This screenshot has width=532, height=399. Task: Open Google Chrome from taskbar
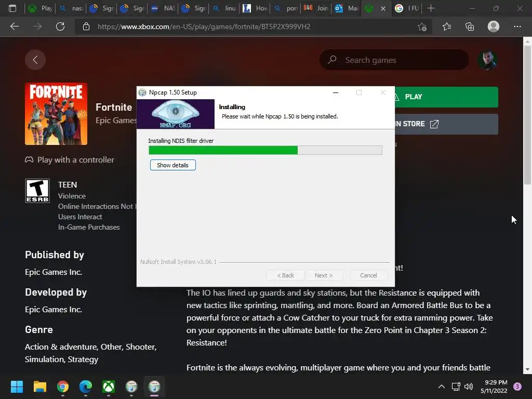tap(63, 387)
